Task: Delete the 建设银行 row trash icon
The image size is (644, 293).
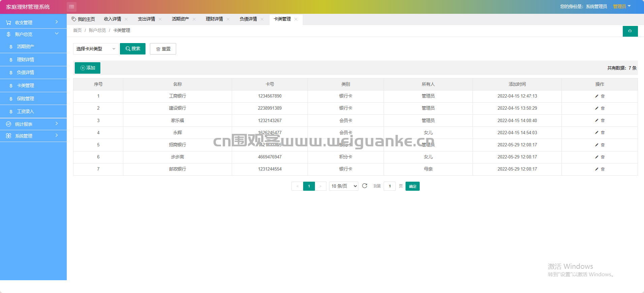Action: pyautogui.click(x=603, y=108)
